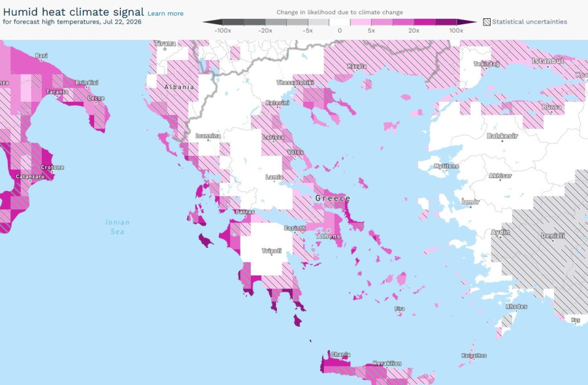Click the Balıkesir city label
Viewport: 588px width, 385px height.
click(502, 136)
